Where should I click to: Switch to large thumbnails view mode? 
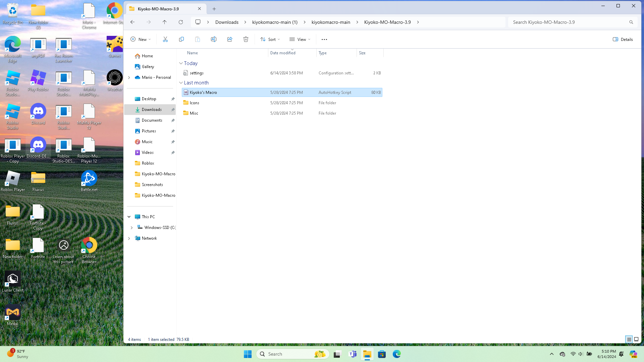tap(636, 339)
